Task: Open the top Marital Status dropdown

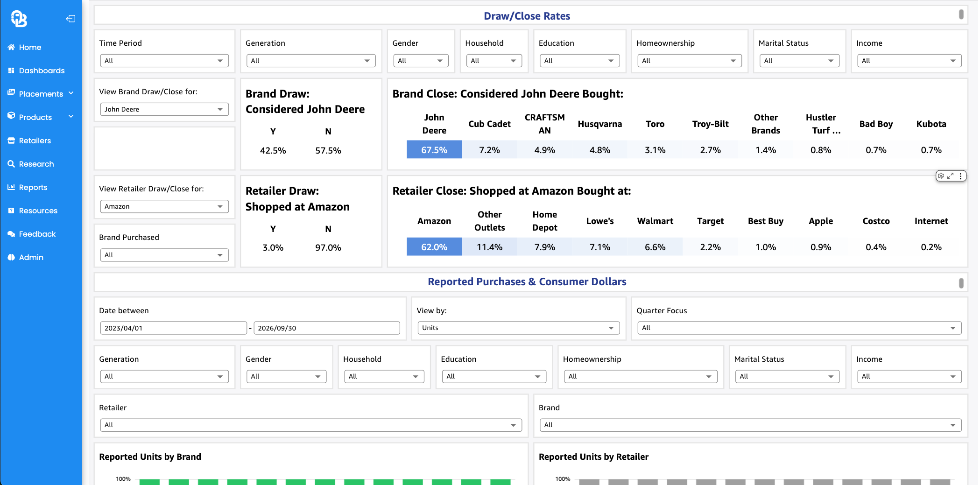Action: point(799,61)
